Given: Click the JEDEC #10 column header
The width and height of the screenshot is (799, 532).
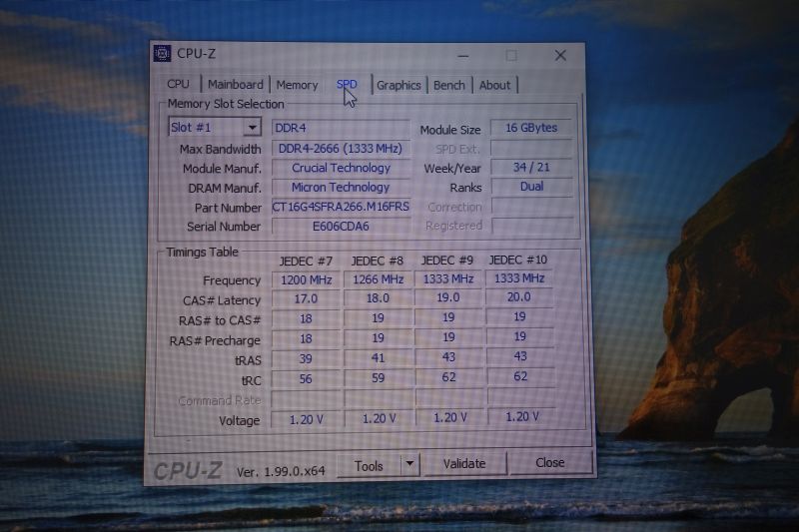Looking at the screenshot, I should (518, 260).
